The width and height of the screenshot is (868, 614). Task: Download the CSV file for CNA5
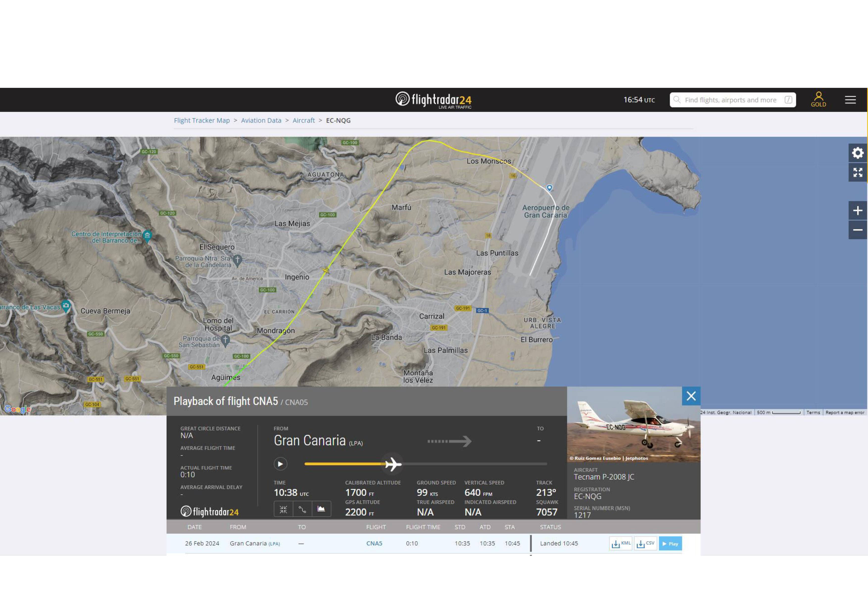(645, 544)
